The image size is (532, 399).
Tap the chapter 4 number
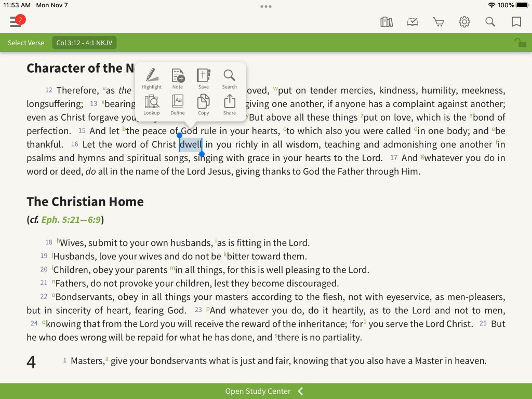tap(31, 362)
